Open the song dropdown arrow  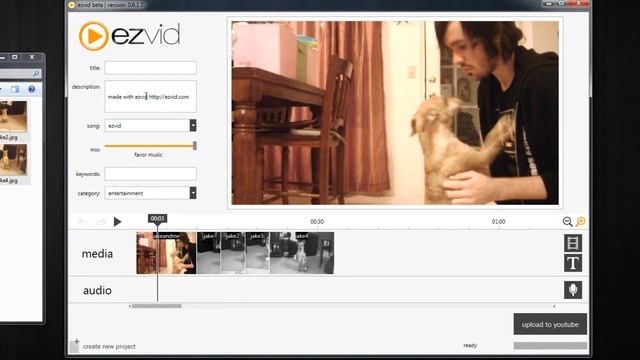193,125
